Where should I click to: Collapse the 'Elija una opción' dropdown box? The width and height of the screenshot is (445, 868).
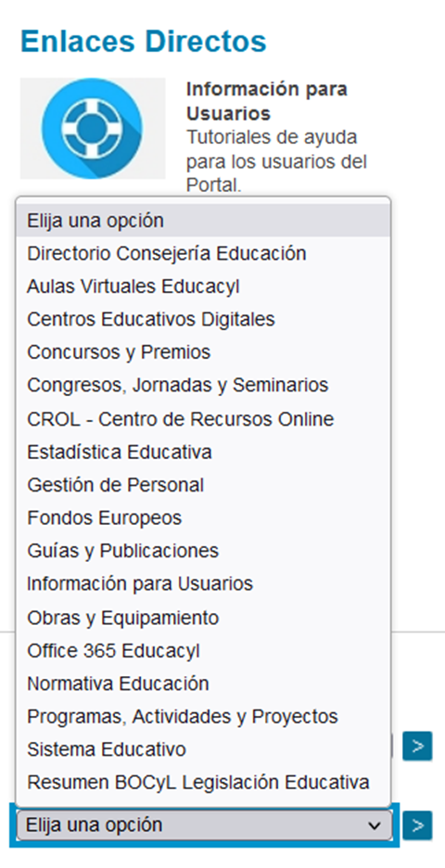point(204,825)
